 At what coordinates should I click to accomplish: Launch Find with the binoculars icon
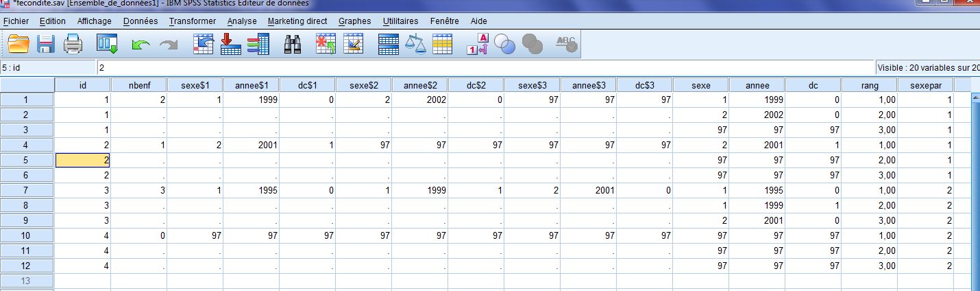coord(294,45)
